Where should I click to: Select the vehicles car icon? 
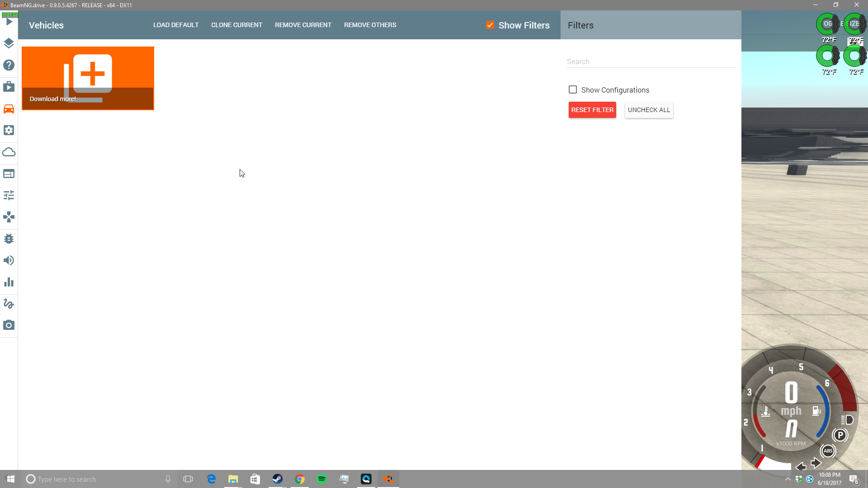(9, 109)
